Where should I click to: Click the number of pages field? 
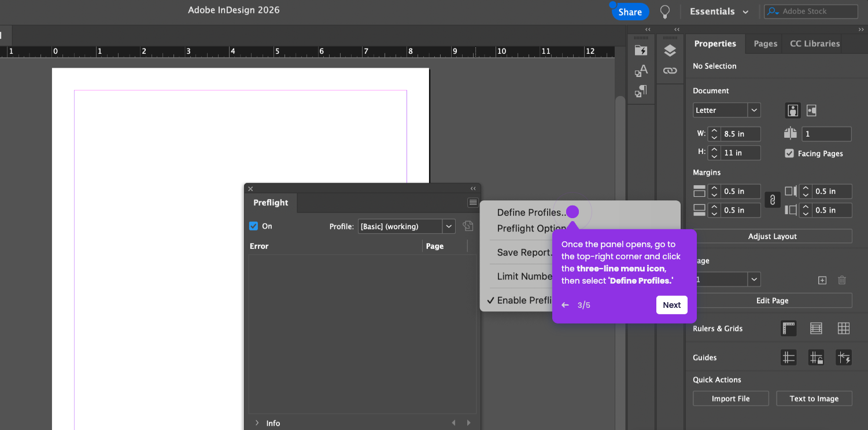click(x=826, y=134)
